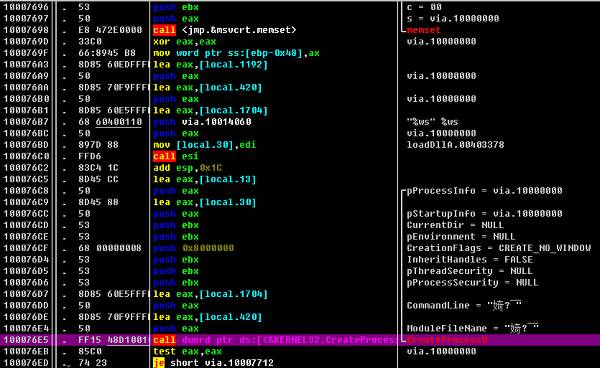Select 'push via.10014060' instruction

[202, 122]
